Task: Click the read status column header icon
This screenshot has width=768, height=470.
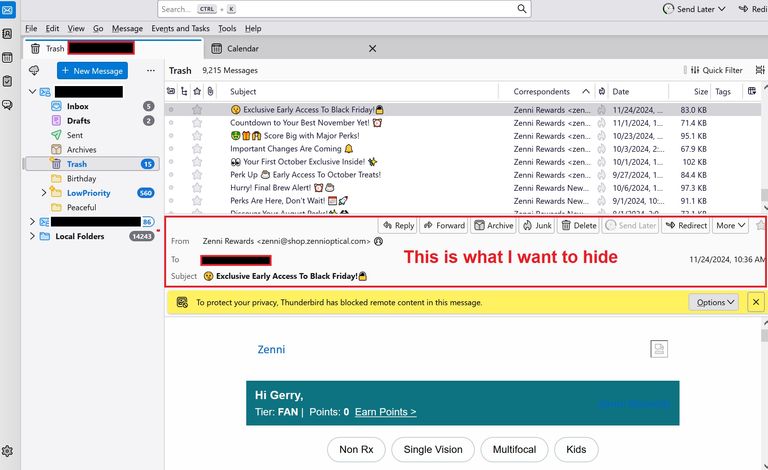Action: pos(170,91)
